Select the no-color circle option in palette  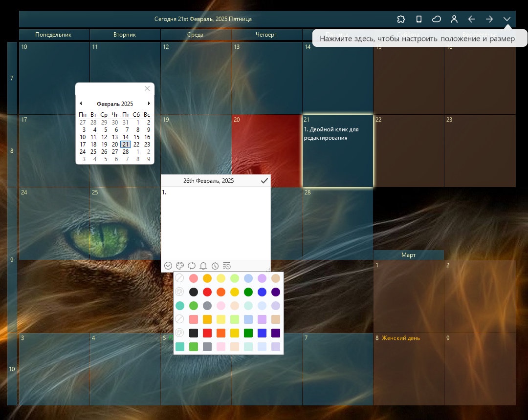point(179,278)
